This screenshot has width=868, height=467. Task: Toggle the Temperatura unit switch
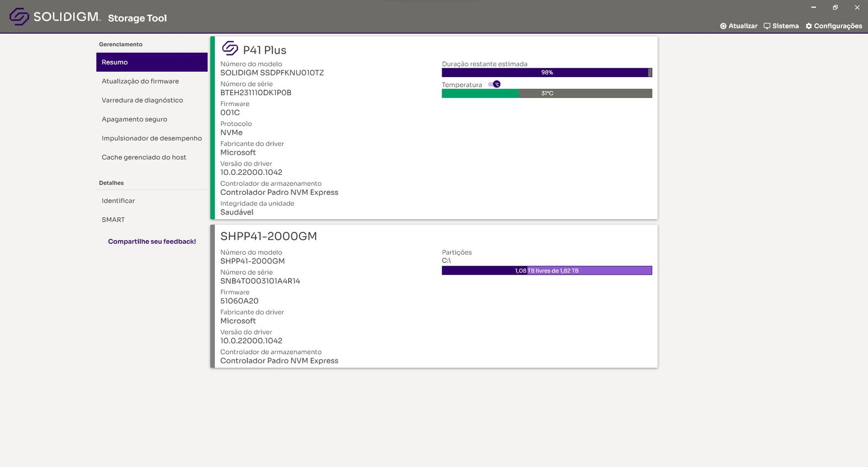494,84
